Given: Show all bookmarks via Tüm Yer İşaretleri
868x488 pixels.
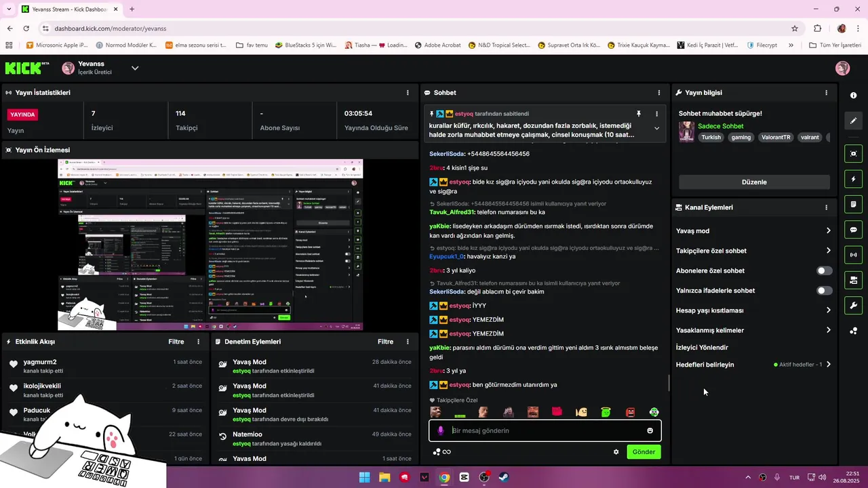Looking at the screenshot, I should (x=835, y=45).
